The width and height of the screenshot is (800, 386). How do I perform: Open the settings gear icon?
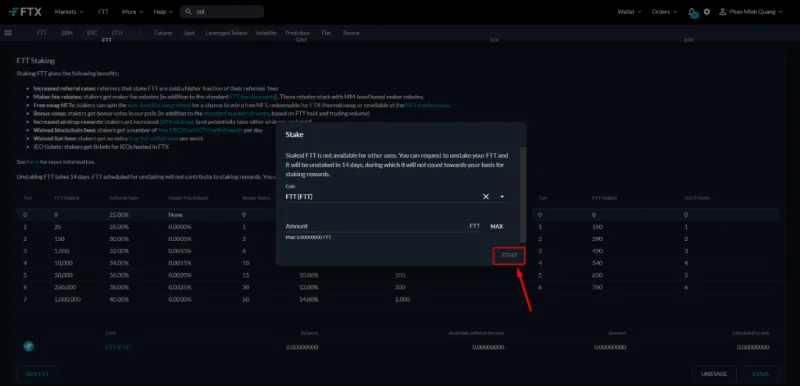707,12
